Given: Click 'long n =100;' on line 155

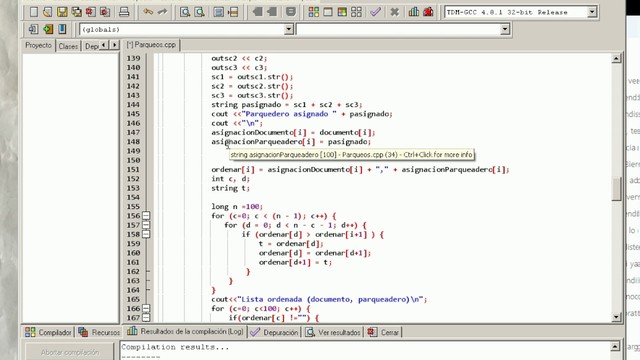Looking at the screenshot, I should [x=237, y=207].
